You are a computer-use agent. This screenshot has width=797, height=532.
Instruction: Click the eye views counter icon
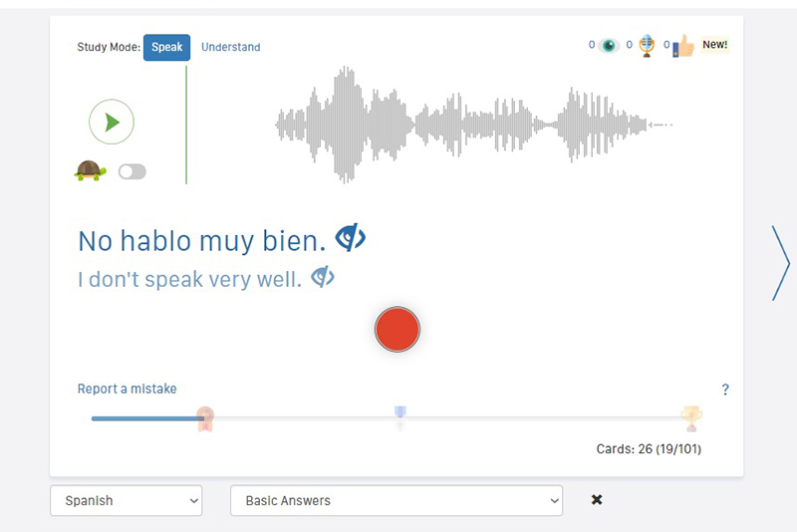click(609, 46)
